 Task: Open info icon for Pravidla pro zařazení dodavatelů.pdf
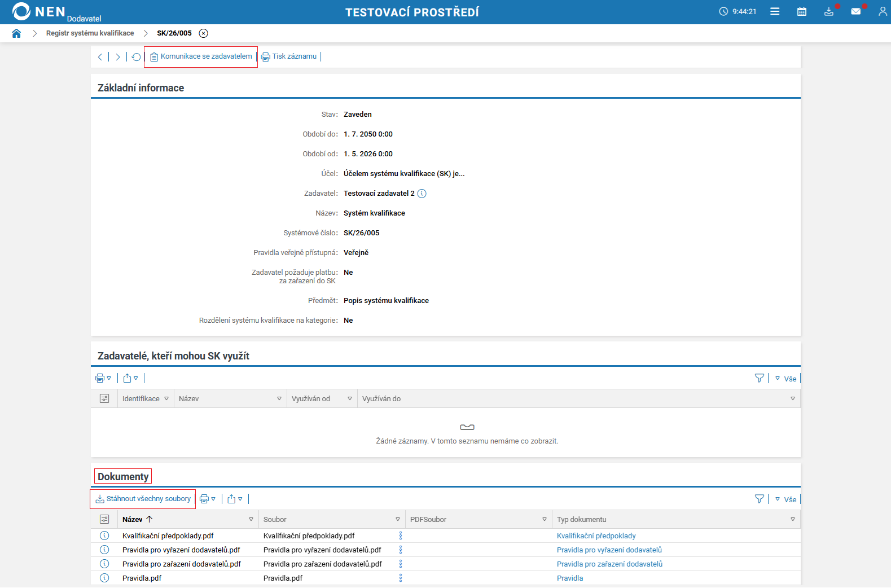coord(104,564)
